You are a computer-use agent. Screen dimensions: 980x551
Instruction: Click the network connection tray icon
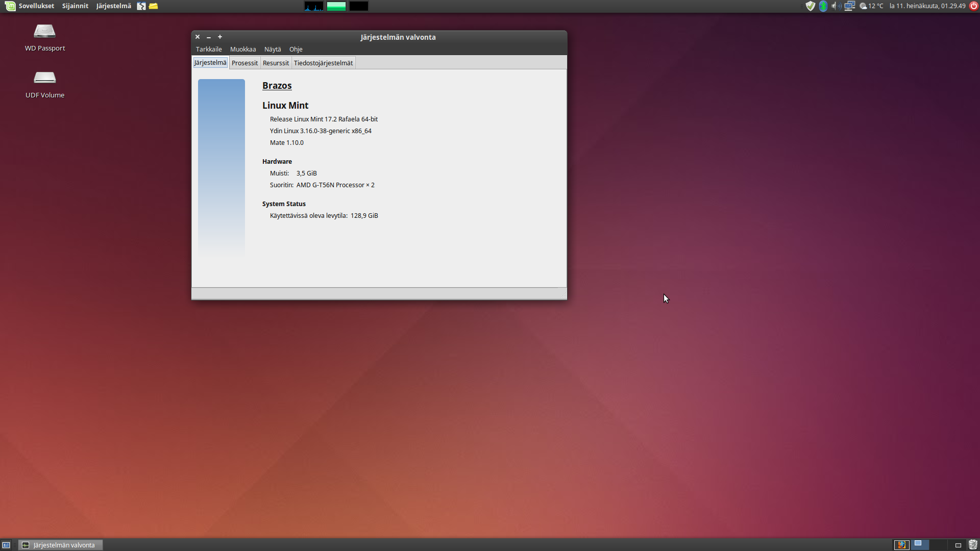click(x=849, y=6)
